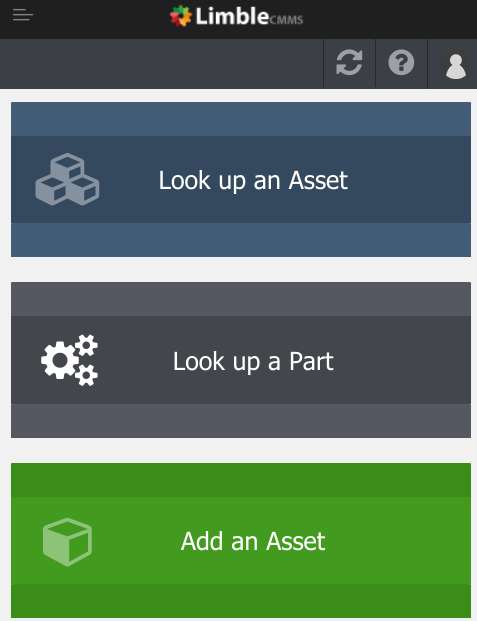Click the "Look up an Asset" label

coord(253,181)
